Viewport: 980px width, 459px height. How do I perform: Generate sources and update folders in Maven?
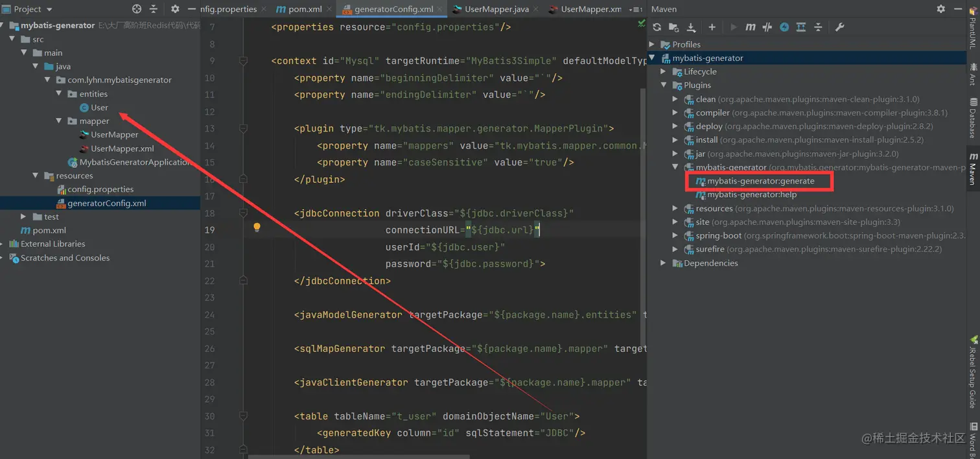tap(674, 27)
